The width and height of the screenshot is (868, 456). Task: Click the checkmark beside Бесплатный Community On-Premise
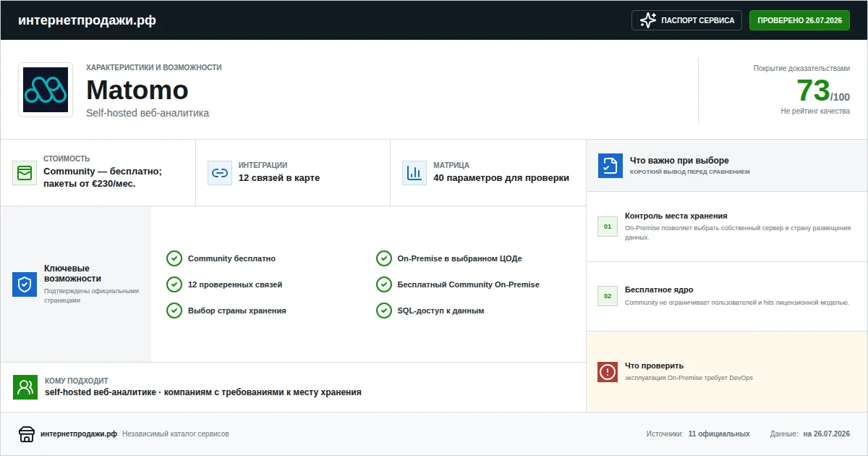384,284
